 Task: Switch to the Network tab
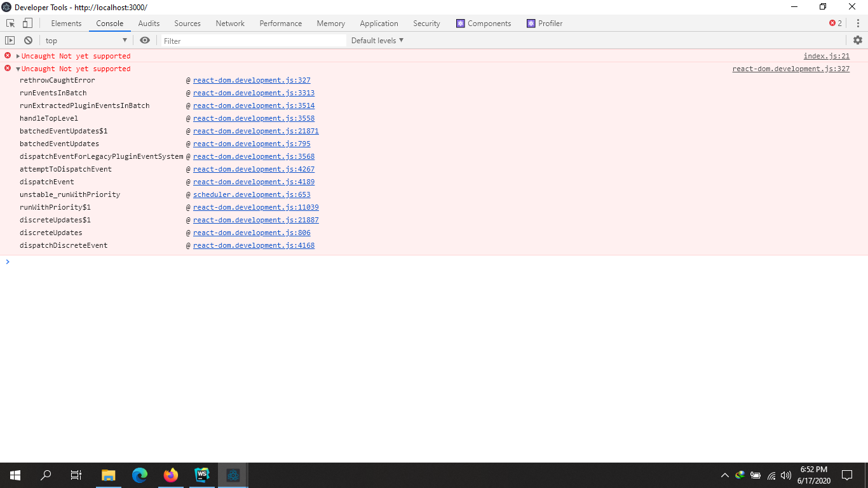(x=230, y=24)
